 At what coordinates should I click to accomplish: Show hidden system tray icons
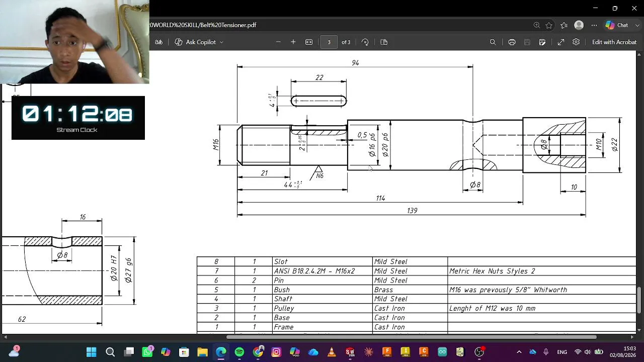click(519, 352)
